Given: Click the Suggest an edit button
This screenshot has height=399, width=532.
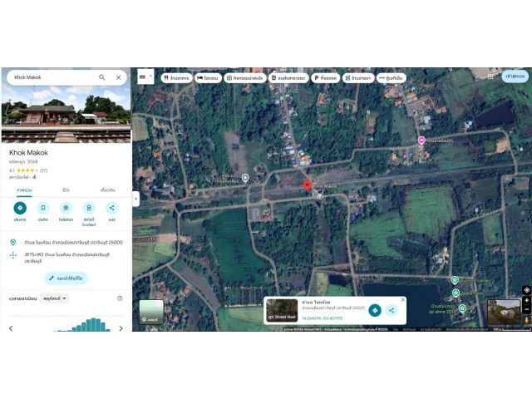Looking at the screenshot, I should coord(66,278).
